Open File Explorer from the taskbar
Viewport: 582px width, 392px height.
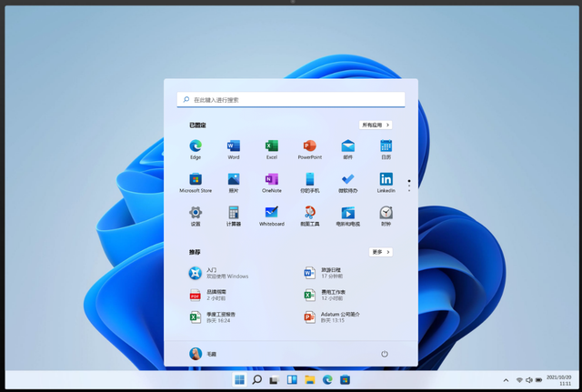point(309,380)
